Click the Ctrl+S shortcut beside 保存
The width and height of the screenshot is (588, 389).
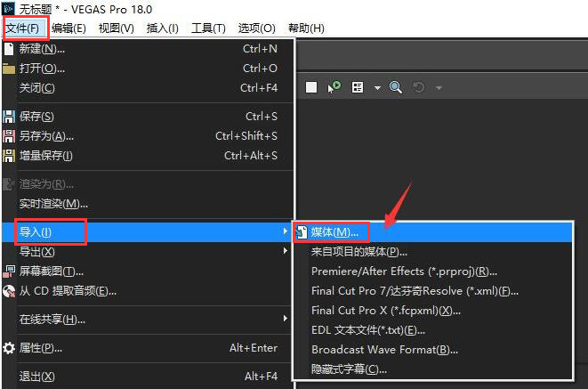(x=262, y=117)
